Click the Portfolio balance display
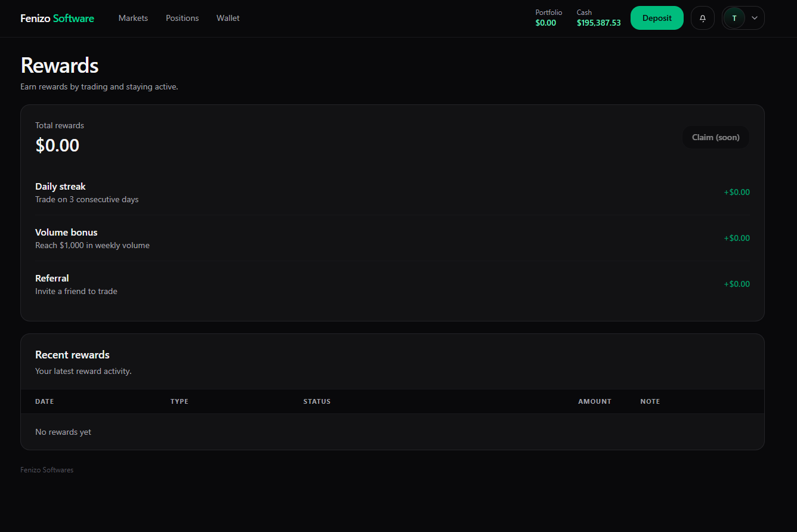Image resolution: width=797 pixels, height=532 pixels. (546, 18)
